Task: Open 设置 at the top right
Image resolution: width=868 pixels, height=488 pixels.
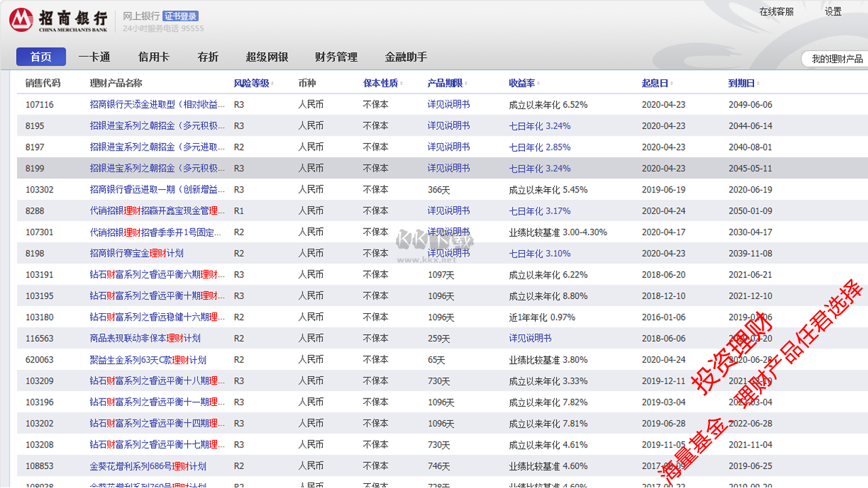Action: [833, 12]
